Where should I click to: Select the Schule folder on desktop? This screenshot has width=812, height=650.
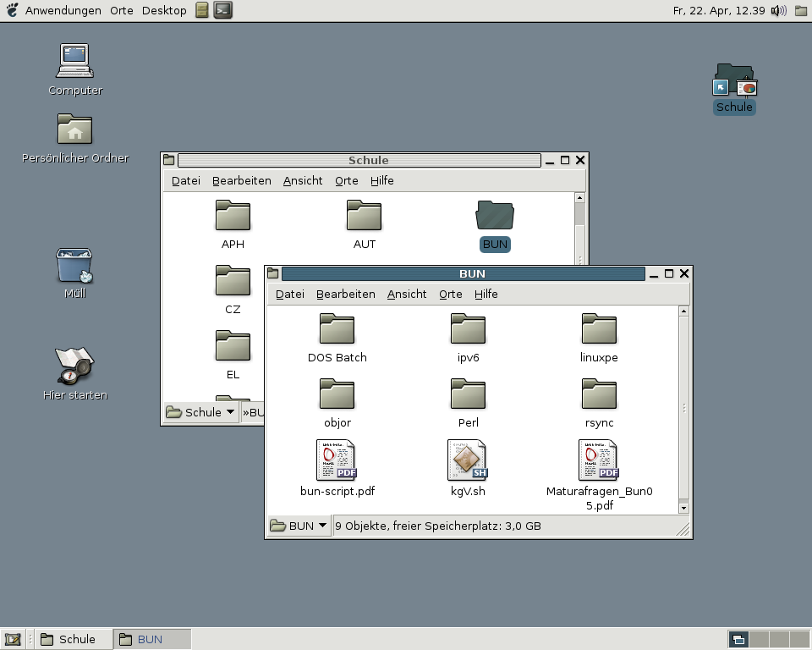(x=734, y=81)
